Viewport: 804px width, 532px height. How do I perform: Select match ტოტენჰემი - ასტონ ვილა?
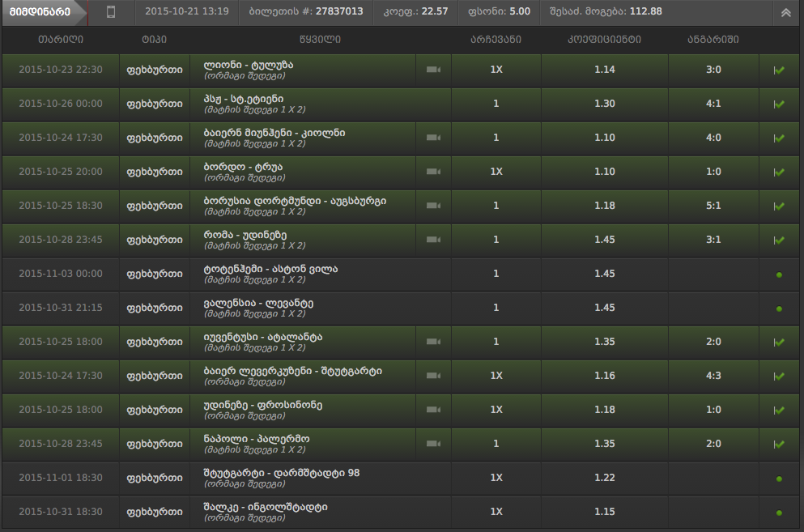tap(270, 269)
